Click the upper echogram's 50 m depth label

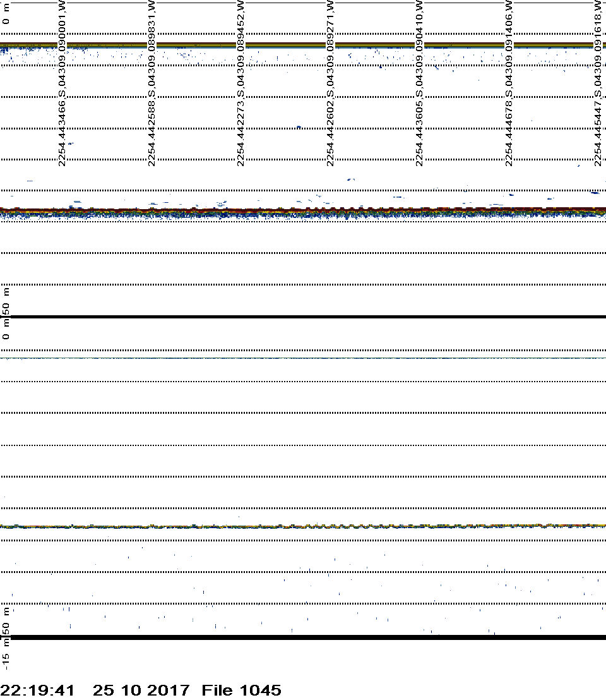(x=6, y=301)
